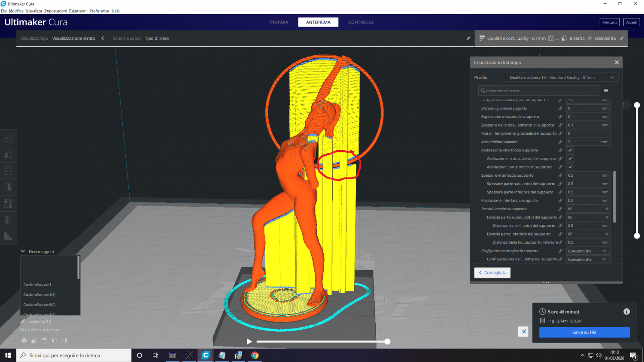This screenshot has height=362, width=644.
Task: Open the Mercato marketplace
Action: coord(609,22)
